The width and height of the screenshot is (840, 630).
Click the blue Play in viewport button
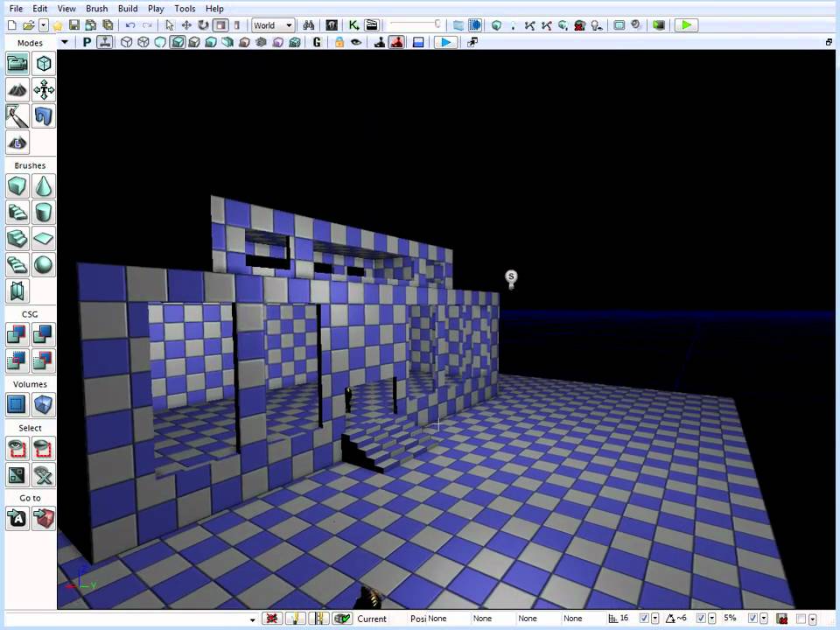[445, 42]
